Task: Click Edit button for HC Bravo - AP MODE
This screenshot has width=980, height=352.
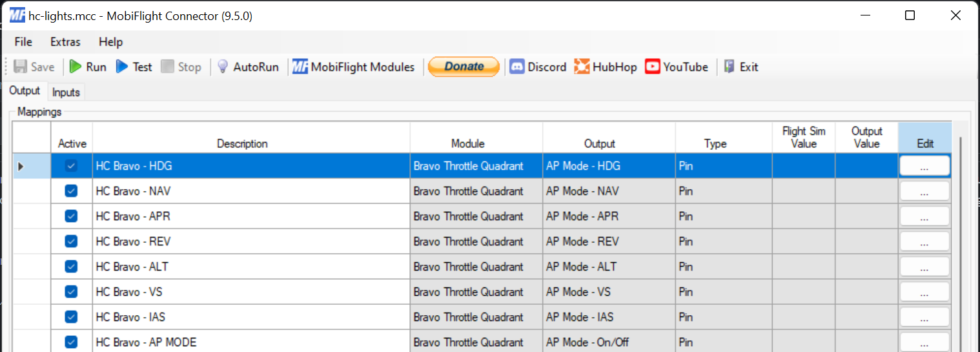Action: pyautogui.click(x=924, y=342)
